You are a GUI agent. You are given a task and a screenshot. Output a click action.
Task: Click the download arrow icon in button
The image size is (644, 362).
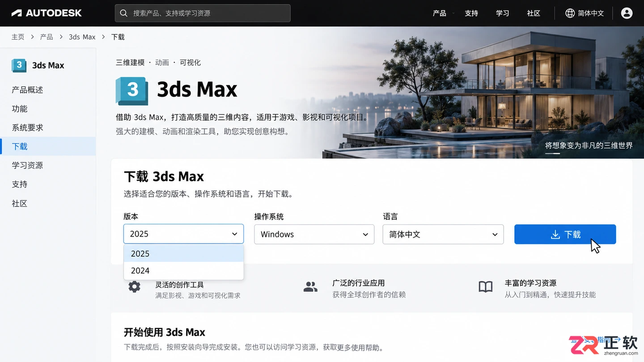click(555, 235)
